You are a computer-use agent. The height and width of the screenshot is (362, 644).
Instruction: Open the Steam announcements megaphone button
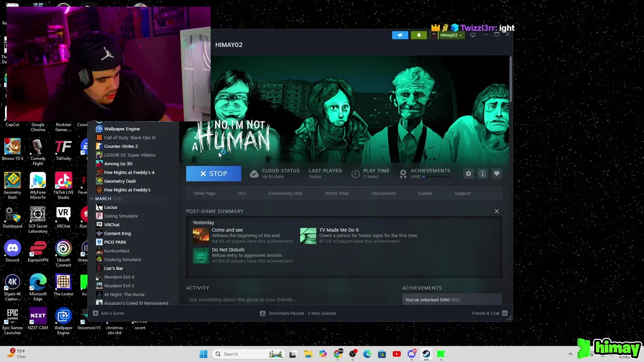click(x=400, y=35)
